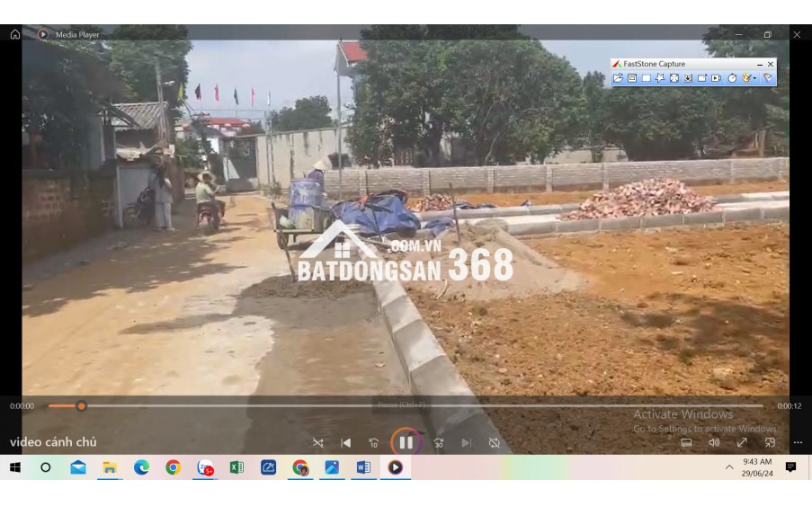Set FastStone capture delay timer
The image size is (812, 506).
(732, 78)
